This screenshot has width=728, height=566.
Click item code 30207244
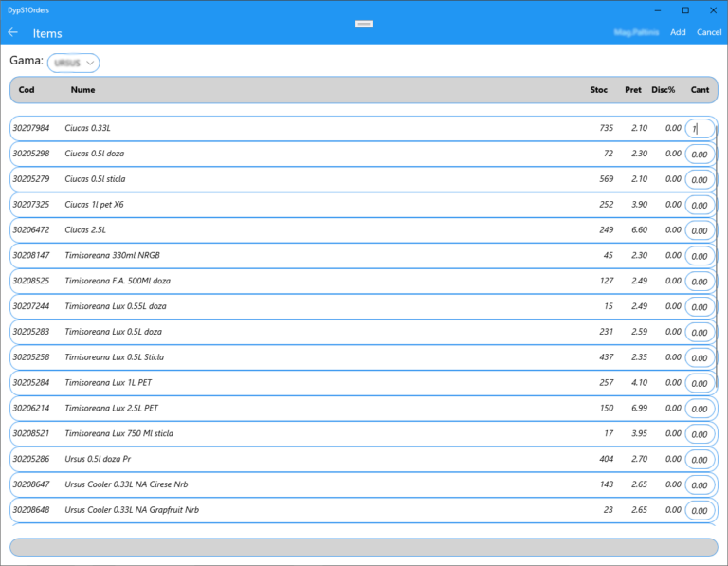[x=31, y=306]
